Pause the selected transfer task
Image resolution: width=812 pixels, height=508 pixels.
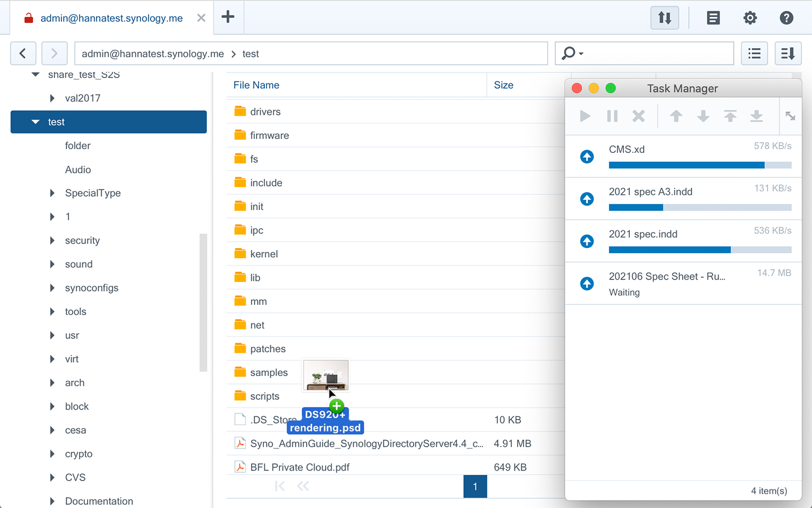point(612,116)
